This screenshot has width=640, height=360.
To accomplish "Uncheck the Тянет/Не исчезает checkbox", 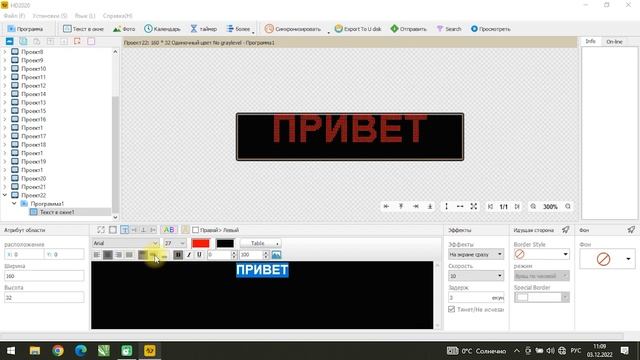I will point(451,309).
